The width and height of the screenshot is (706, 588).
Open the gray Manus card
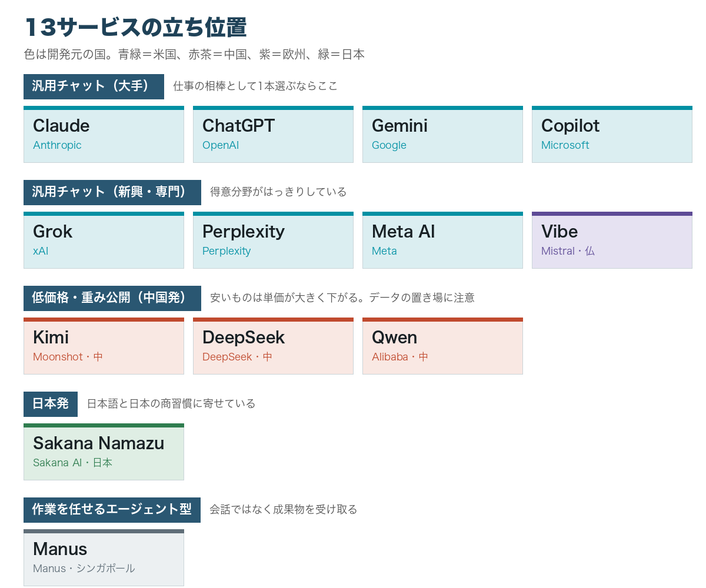(x=104, y=557)
